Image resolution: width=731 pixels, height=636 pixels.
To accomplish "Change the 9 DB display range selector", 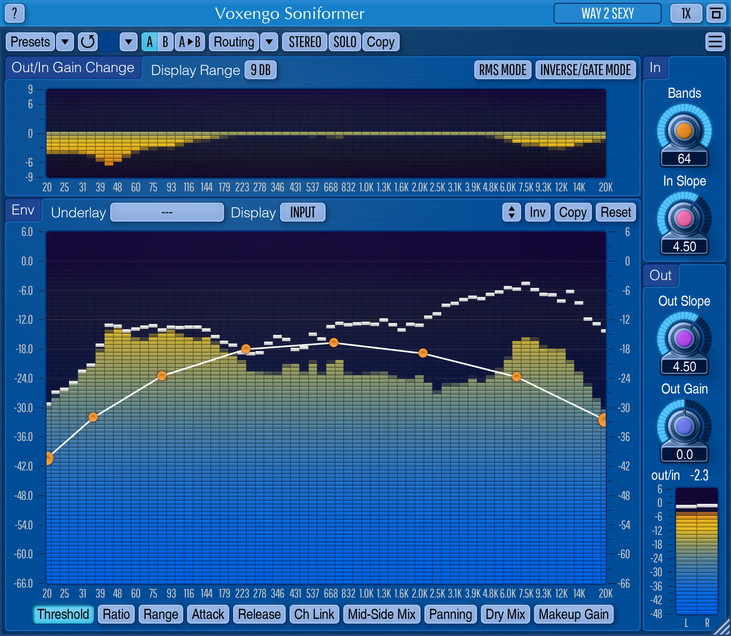I will click(261, 70).
